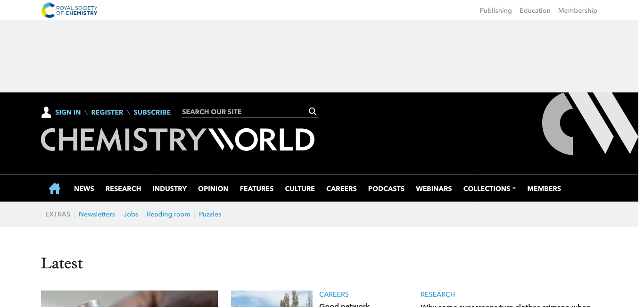Open the Puzzles link
Screen dimensions: 644x307
[210, 214]
